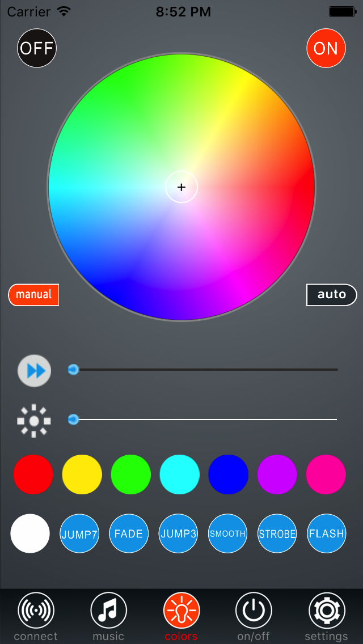The image size is (363, 644).
Task: Select the blue color swatch
Action: [x=228, y=474]
